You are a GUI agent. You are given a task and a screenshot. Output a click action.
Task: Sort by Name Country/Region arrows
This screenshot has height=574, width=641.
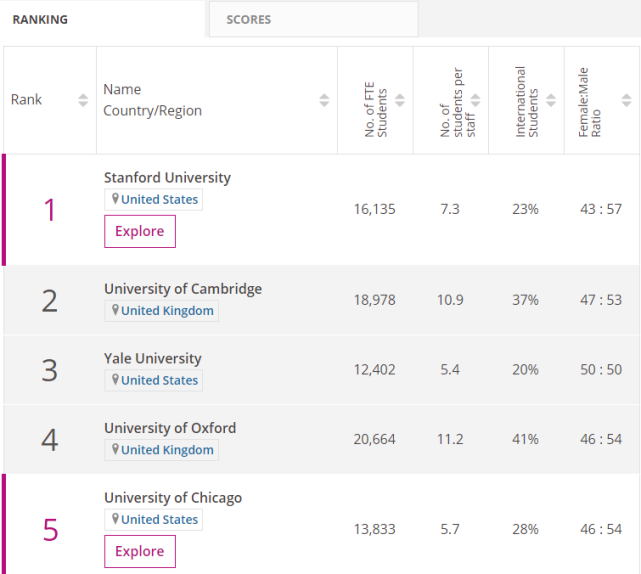tap(324, 100)
